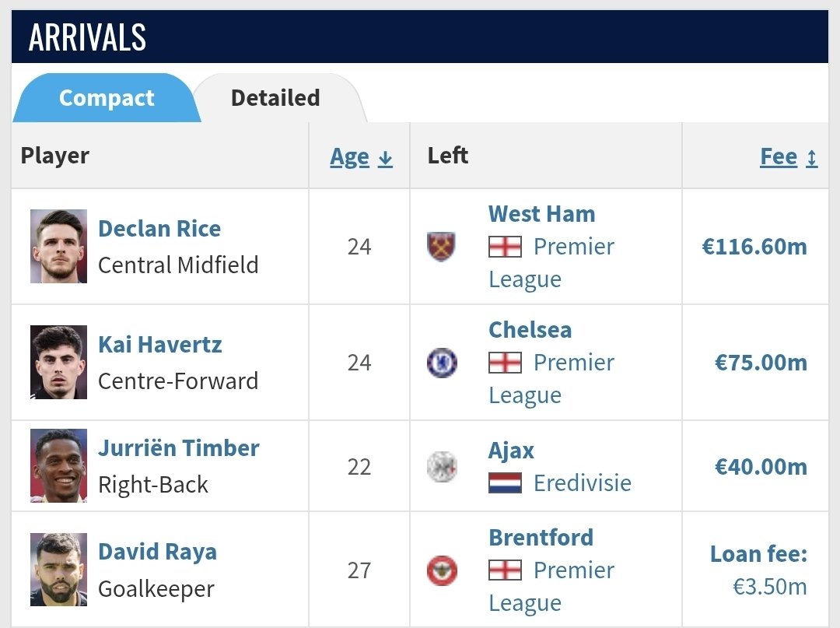Click the West Ham club crest icon
This screenshot has width=840, height=628.
click(441, 247)
